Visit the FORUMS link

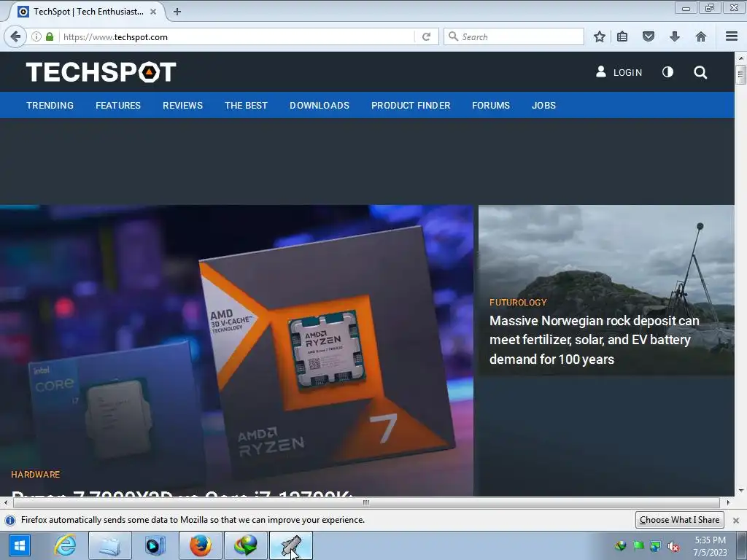491,105
